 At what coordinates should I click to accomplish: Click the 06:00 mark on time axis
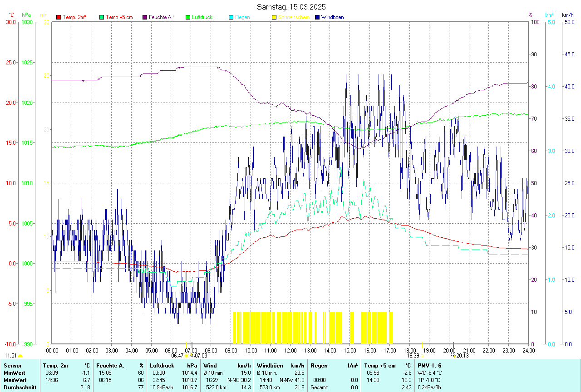coord(171,350)
